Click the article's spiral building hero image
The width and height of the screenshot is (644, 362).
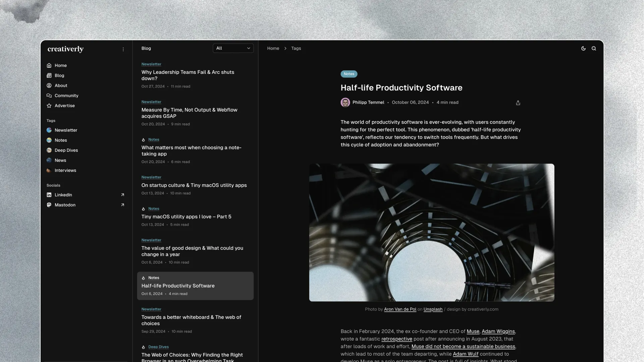click(x=431, y=232)
